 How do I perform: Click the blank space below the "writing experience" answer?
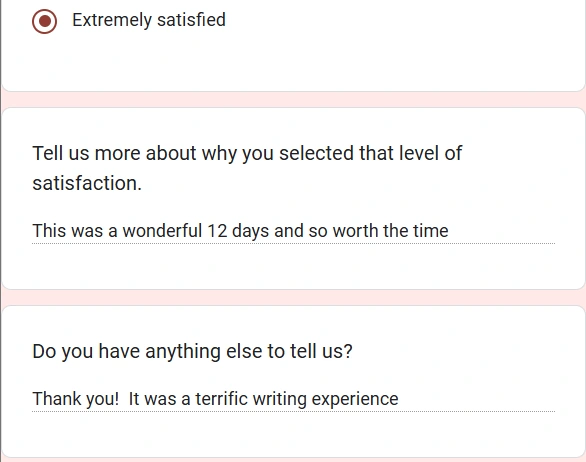pos(293,434)
